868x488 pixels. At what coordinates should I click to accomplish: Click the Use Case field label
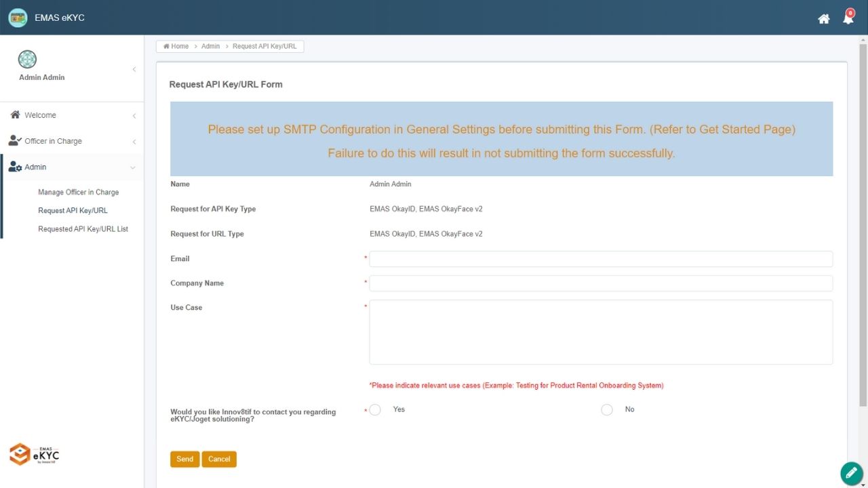tap(186, 308)
